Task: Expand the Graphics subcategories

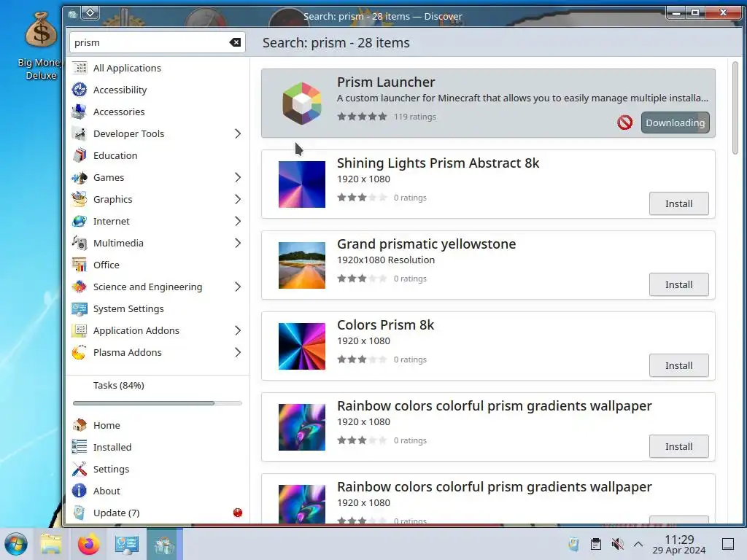Action: [x=238, y=200]
